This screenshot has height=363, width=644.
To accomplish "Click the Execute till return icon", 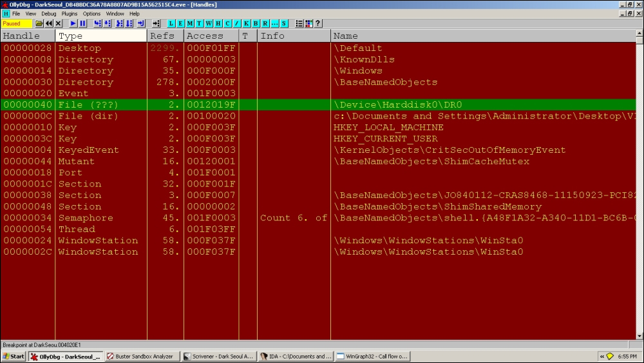I will (x=141, y=23).
